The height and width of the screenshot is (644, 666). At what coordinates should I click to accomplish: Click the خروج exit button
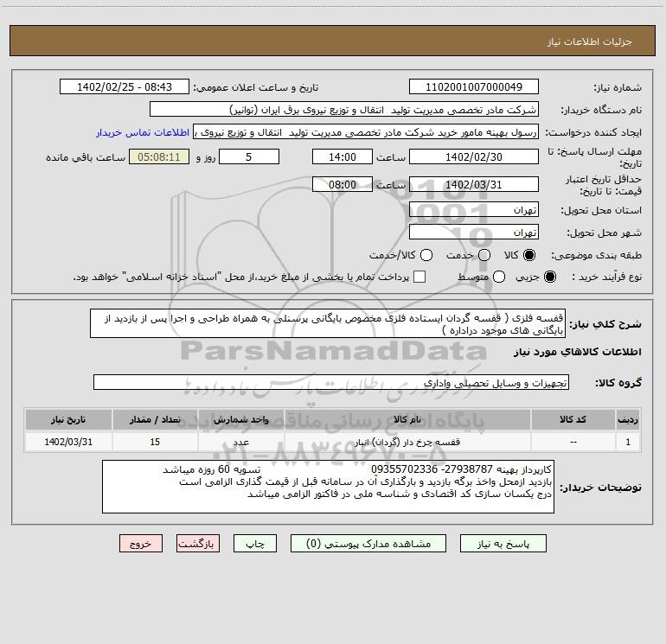tap(141, 544)
